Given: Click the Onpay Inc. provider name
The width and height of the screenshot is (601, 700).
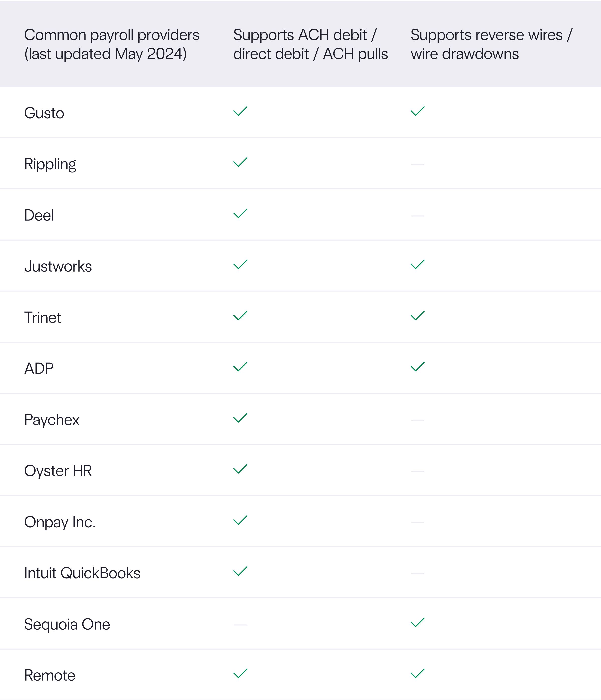Looking at the screenshot, I should [60, 522].
